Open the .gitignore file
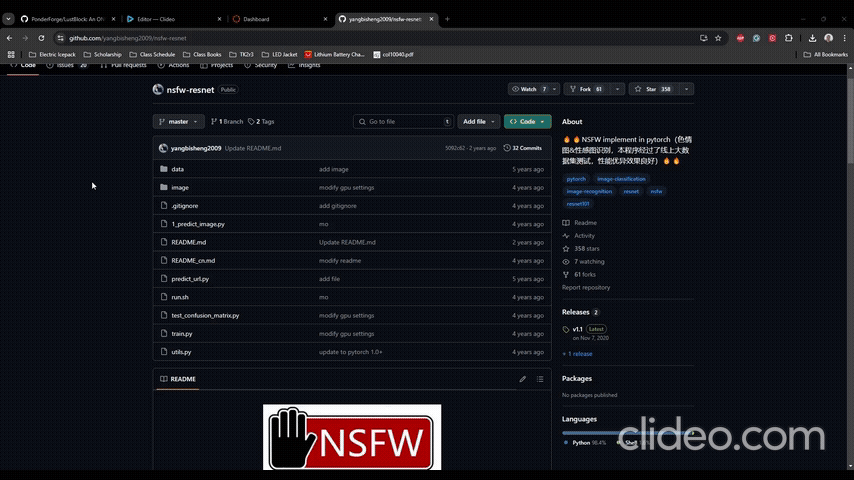The image size is (854, 480). [x=185, y=206]
